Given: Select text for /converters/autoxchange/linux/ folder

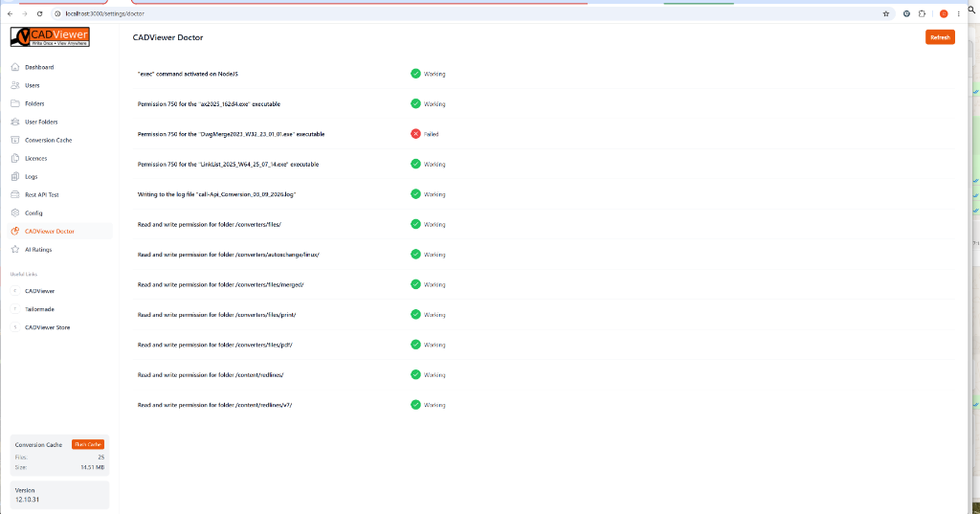Looking at the screenshot, I should point(228,255).
